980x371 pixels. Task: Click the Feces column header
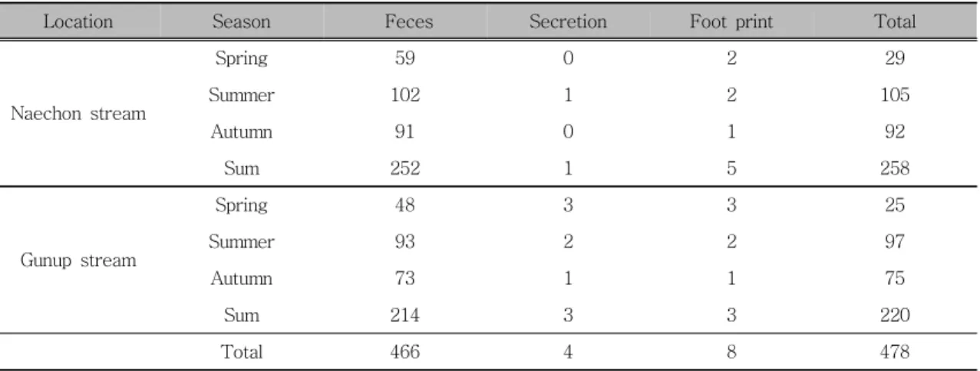(408, 22)
